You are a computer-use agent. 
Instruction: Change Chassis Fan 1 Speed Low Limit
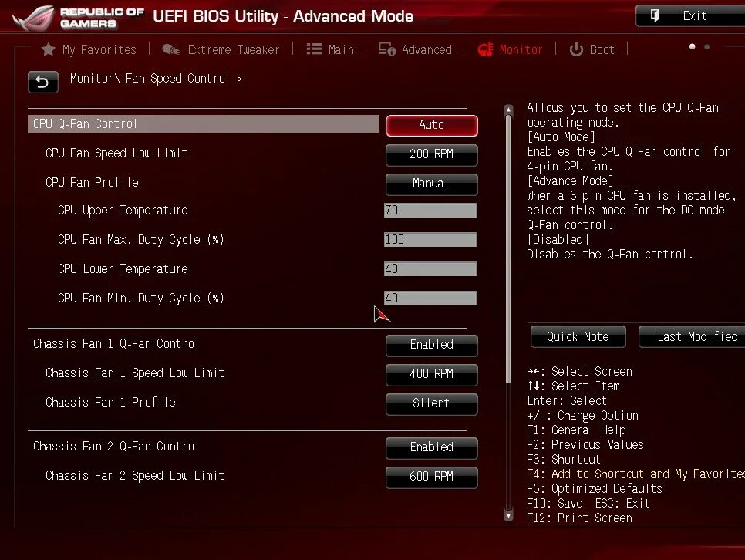431,375
